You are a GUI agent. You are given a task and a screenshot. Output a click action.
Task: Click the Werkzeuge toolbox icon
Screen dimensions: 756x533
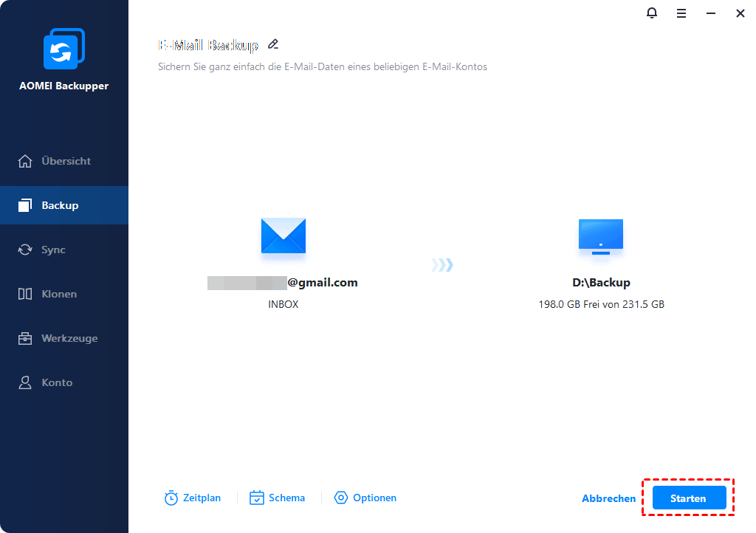point(25,338)
